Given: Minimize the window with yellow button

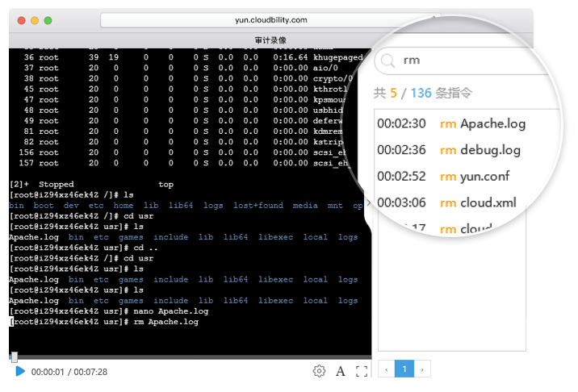Looking at the screenshot, I should pyautogui.click(x=35, y=20).
